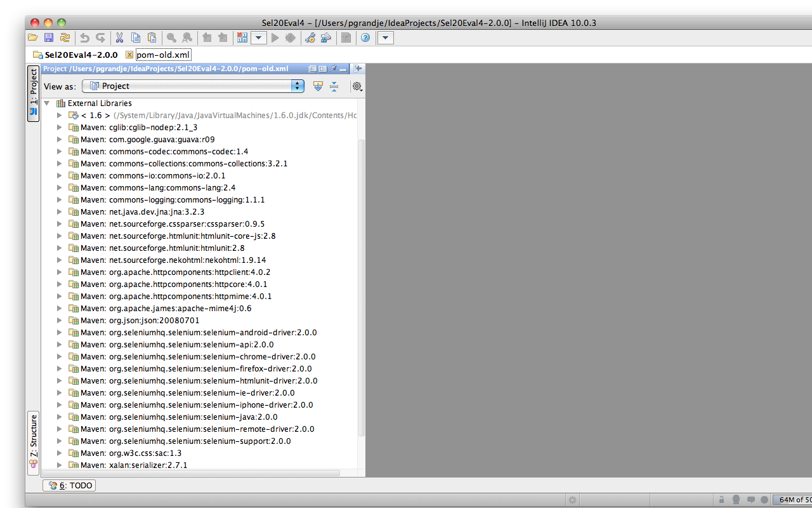Click the memory indicator 64M bar
The height and width of the screenshot is (508, 812).
tap(792, 500)
